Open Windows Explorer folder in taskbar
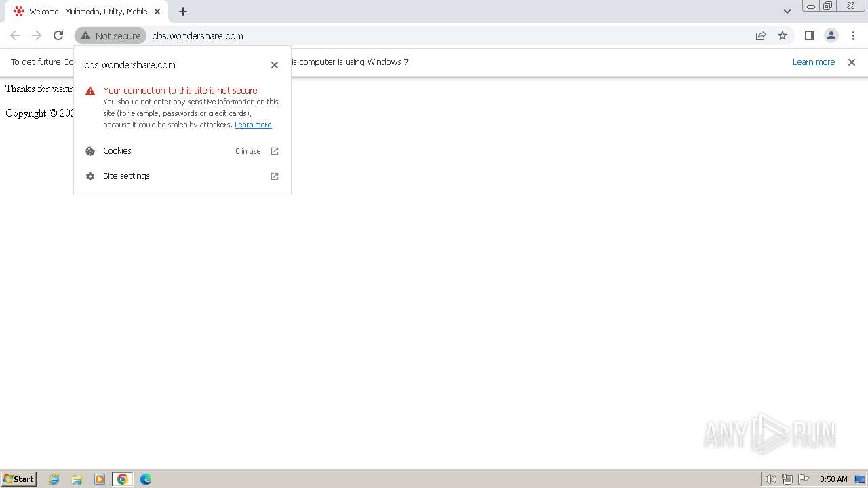The width and height of the screenshot is (868, 488). click(77, 479)
